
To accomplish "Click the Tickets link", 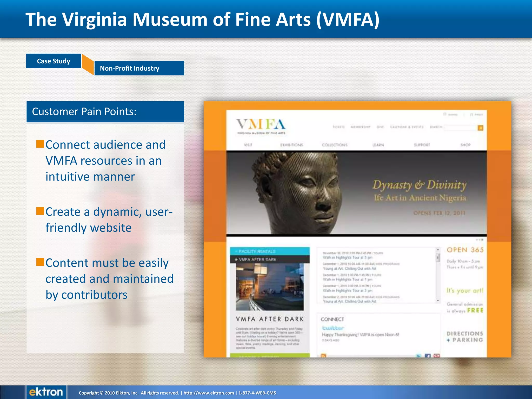I will click(338, 127).
